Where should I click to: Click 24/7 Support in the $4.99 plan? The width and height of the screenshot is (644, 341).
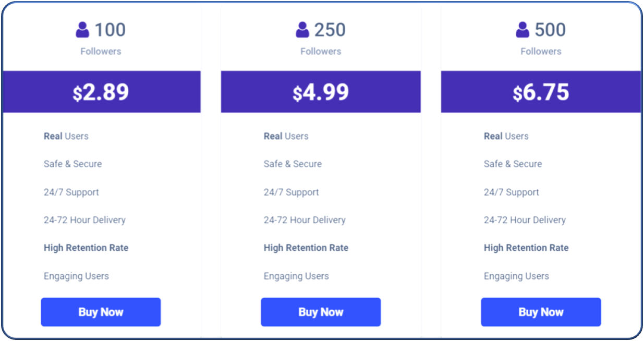[x=291, y=192]
